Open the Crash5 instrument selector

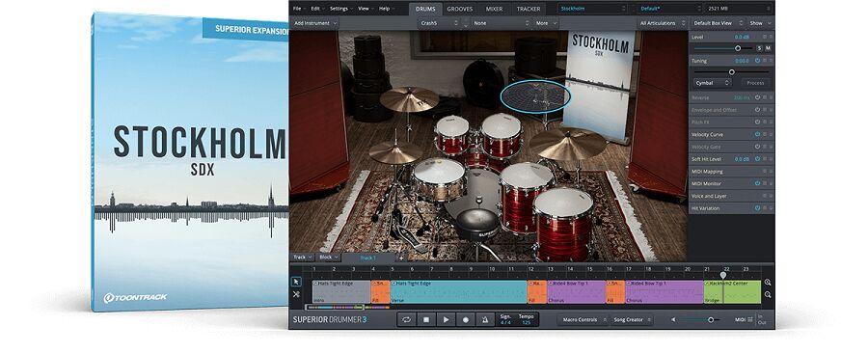(x=439, y=23)
